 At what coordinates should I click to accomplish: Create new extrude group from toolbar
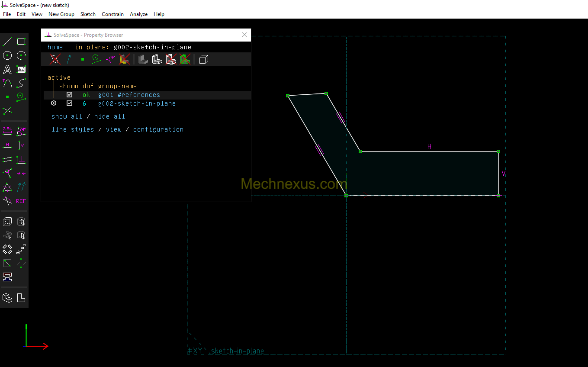coord(7,222)
